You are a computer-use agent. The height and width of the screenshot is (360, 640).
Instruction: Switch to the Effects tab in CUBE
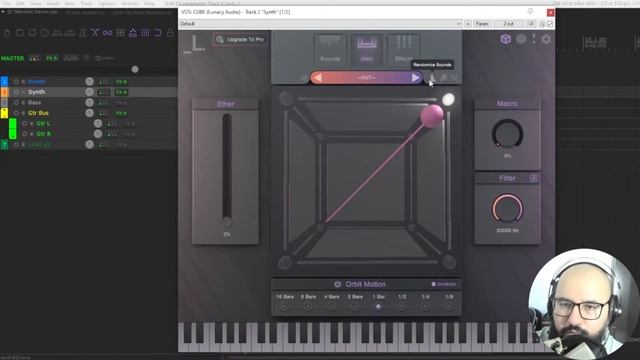[x=403, y=50]
